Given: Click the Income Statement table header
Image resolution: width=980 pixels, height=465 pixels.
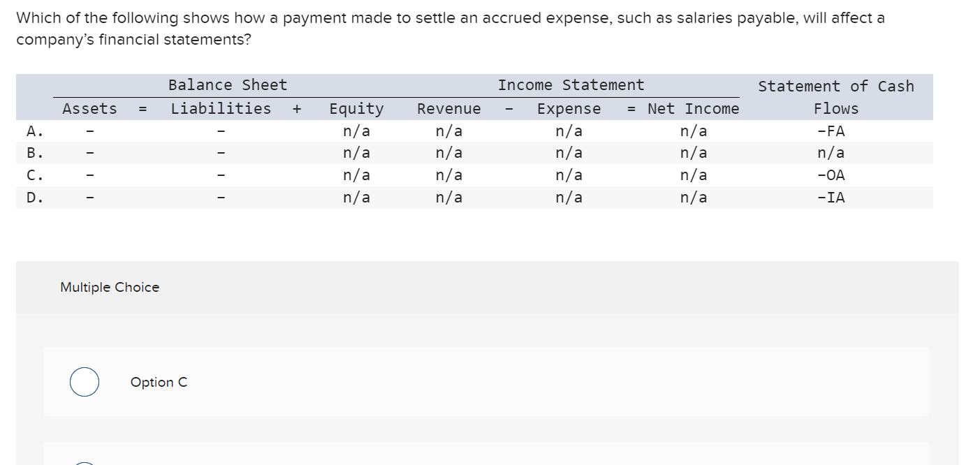Looking at the screenshot, I should [570, 84].
